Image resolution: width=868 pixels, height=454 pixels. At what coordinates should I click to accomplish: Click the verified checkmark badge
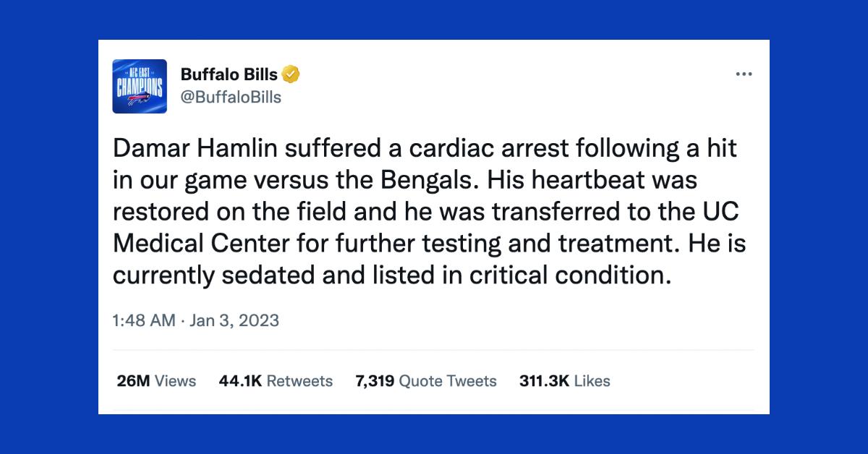[x=290, y=74]
